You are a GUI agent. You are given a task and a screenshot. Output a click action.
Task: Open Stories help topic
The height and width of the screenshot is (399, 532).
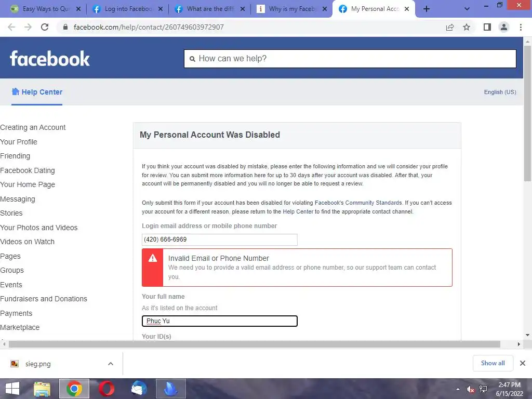(x=11, y=213)
